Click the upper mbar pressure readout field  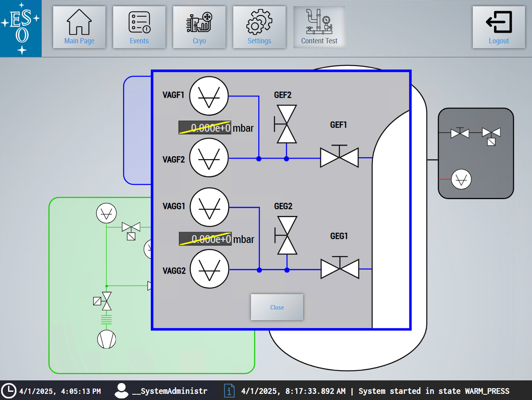click(205, 128)
